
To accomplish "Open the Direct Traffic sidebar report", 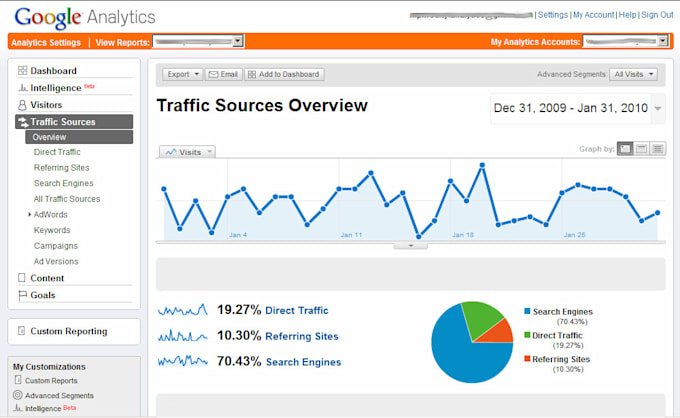I will click(x=57, y=152).
